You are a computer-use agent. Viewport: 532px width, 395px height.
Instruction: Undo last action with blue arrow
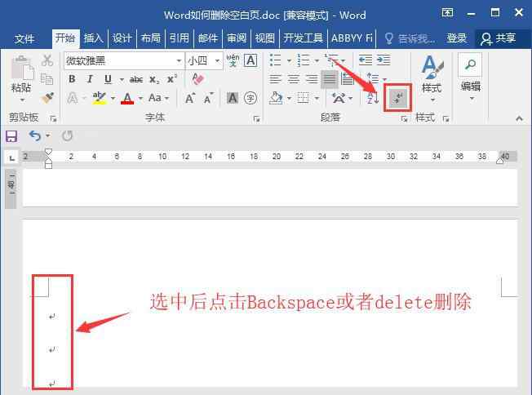pos(34,135)
